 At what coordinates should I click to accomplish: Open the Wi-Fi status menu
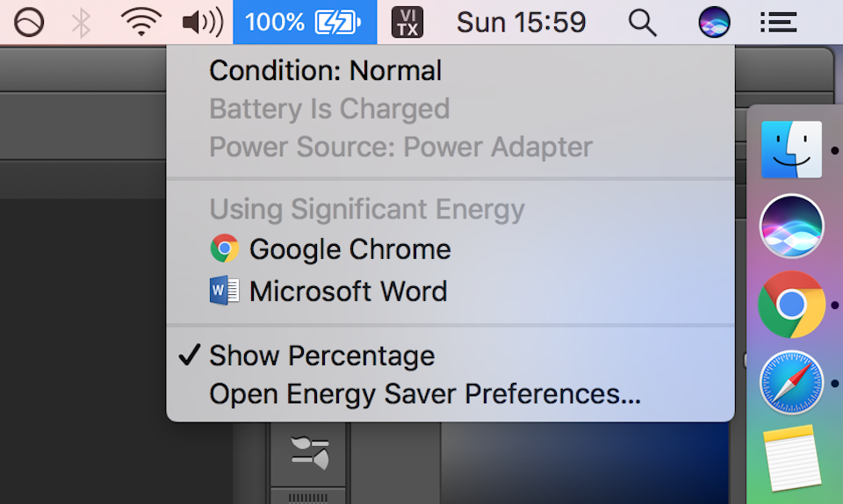(x=141, y=22)
